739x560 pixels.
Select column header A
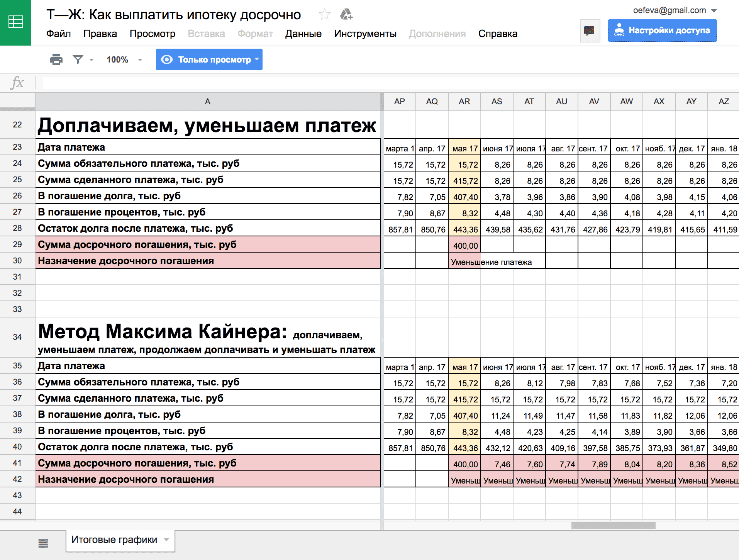(208, 102)
